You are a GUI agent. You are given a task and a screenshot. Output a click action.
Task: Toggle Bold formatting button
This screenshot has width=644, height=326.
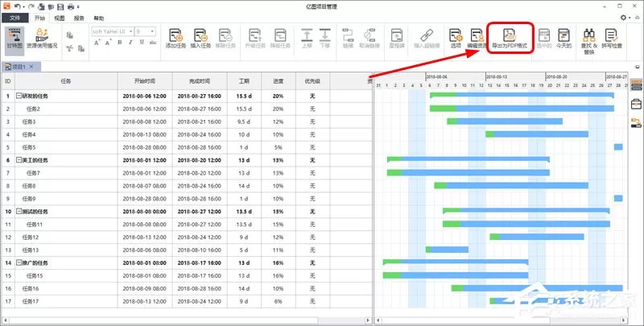(x=119, y=43)
